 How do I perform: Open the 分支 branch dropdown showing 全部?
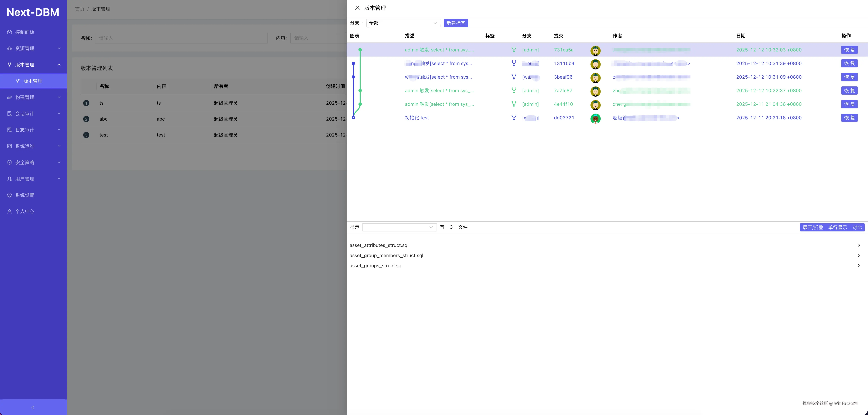click(x=403, y=23)
